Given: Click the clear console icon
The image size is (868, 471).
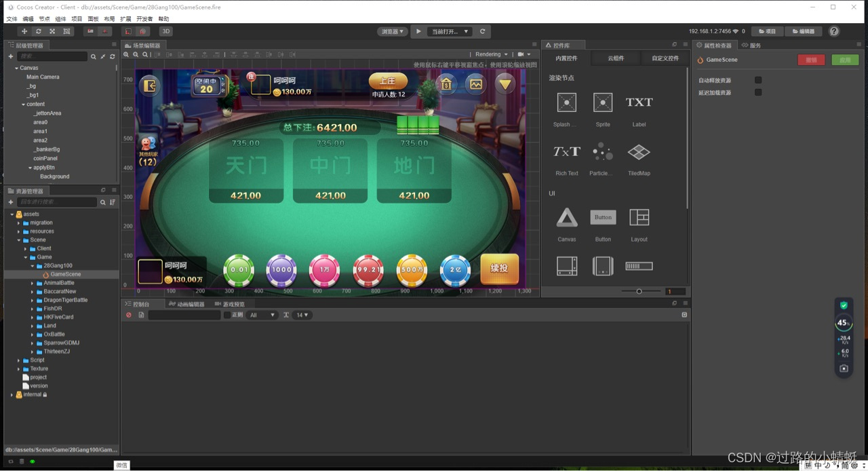Looking at the screenshot, I should coord(129,315).
